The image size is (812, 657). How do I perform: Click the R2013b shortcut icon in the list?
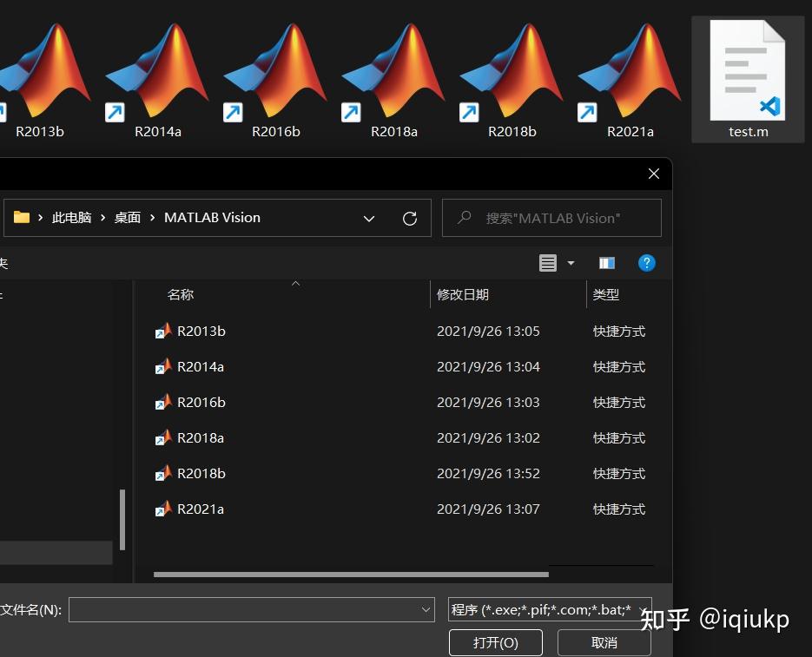(x=163, y=331)
